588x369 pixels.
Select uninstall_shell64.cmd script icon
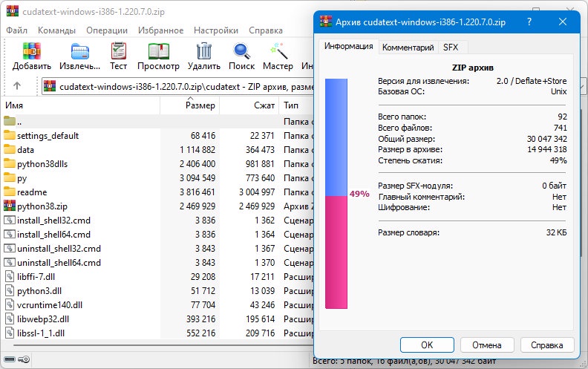tap(10, 263)
